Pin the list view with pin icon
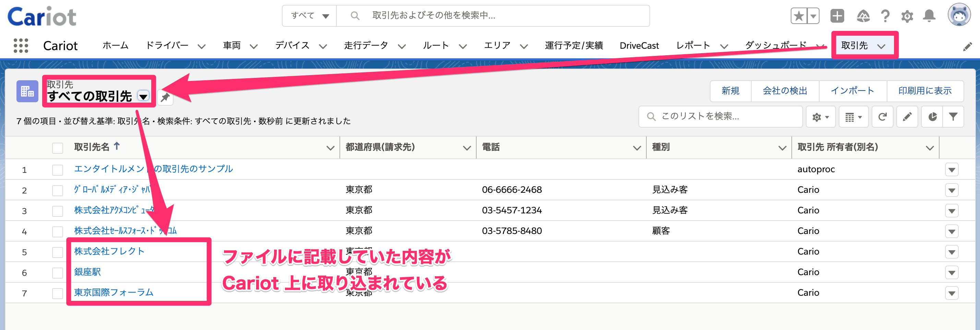 point(165,97)
